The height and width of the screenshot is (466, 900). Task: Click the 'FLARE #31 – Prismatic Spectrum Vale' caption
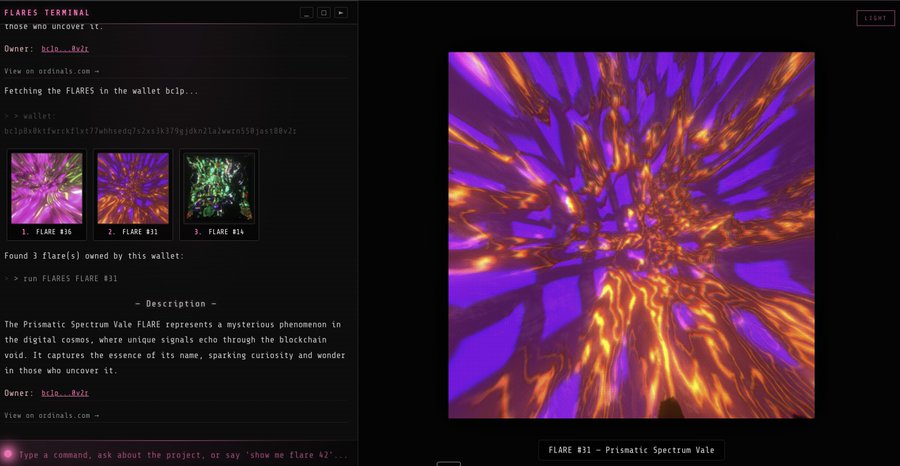[x=631, y=451]
